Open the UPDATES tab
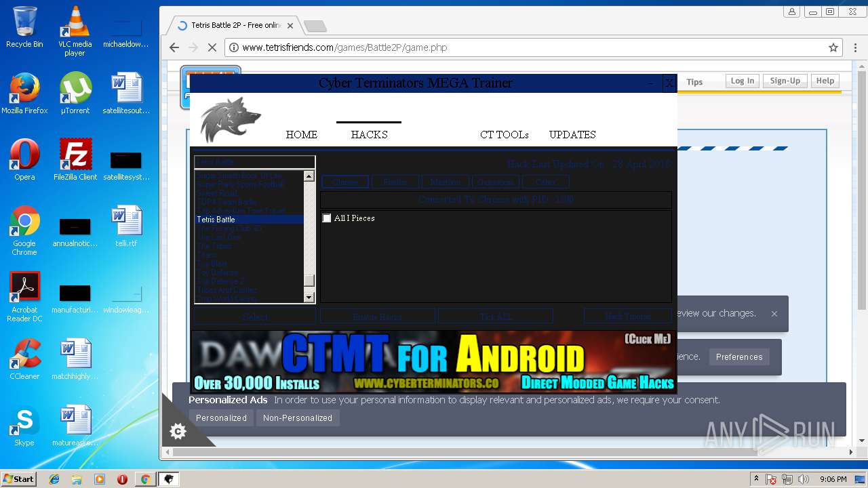The height and width of the screenshot is (488, 868). (572, 135)
